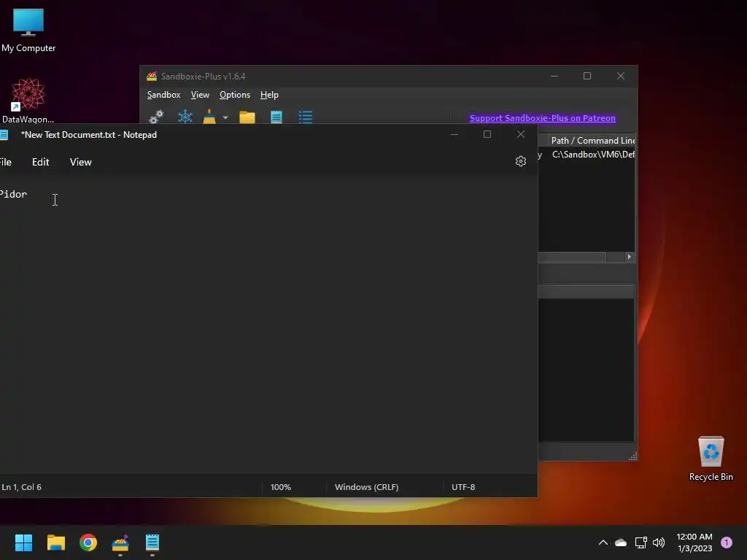The height and width of the screenshot is (560, 747).
Task: Click the network tray icon
Action: point(640,542)
